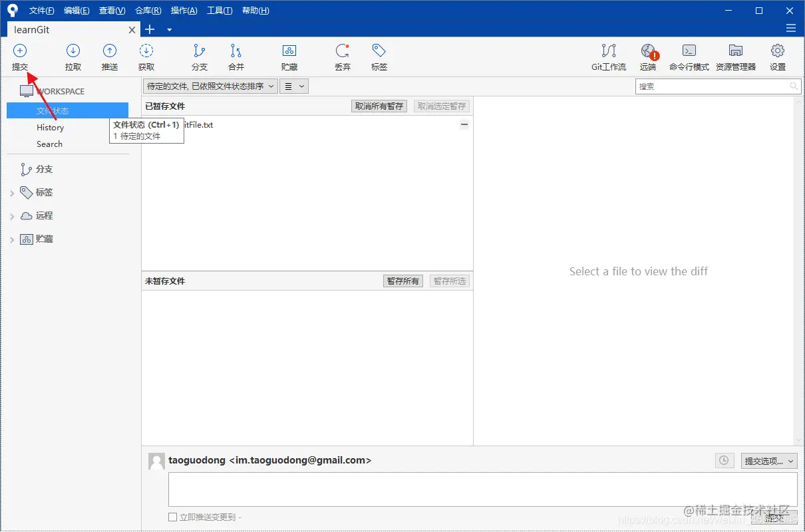Open the Actions (操作) menu
Screen dimensions: 805x532
pyautogui.click(x=184, y=11)
